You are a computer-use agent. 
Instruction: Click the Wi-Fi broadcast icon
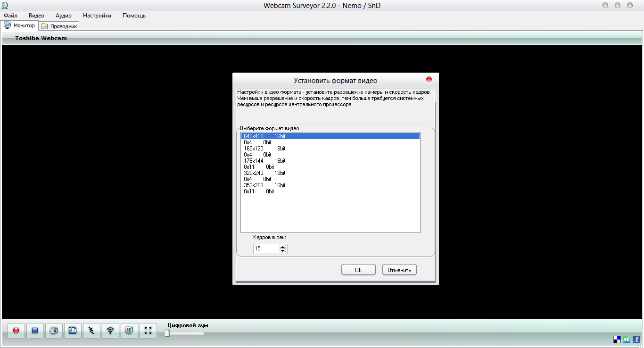110,331
